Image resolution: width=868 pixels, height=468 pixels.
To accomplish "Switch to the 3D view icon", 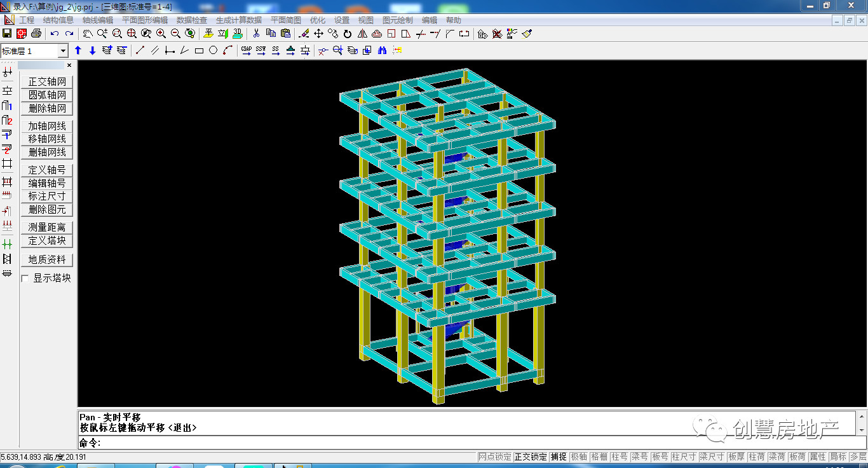I will (x=238, y=33).
